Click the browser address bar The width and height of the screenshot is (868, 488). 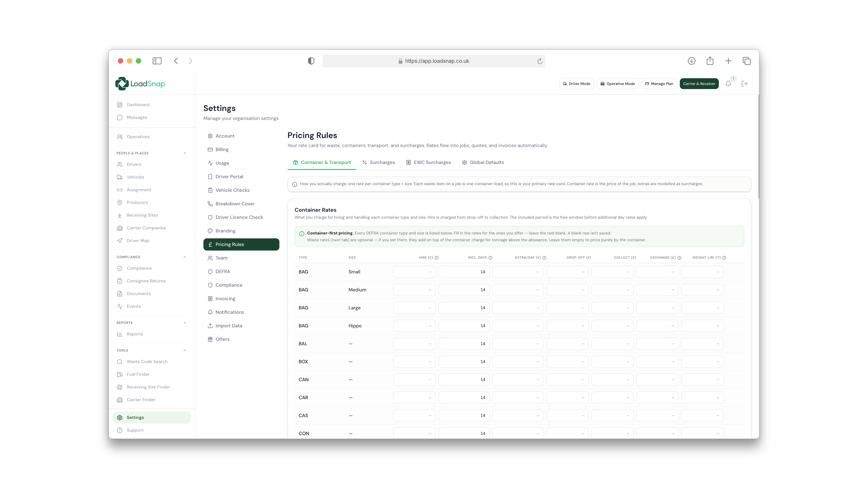pos(434,61)
